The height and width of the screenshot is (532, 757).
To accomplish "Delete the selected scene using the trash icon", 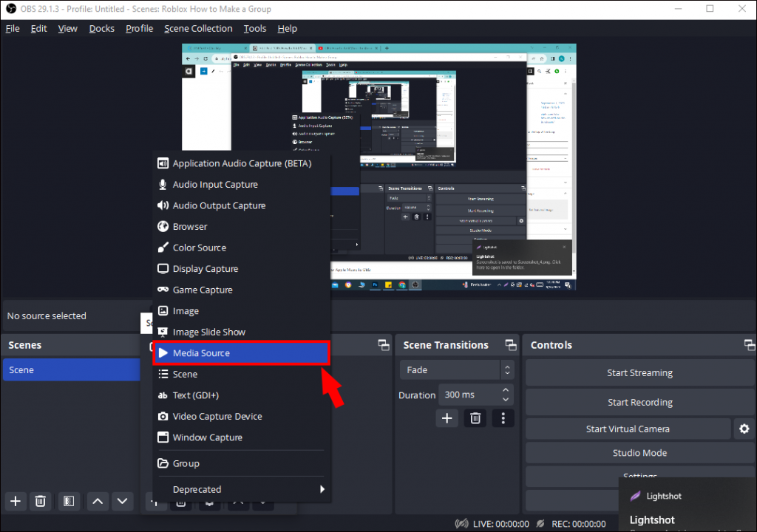I will coord(41,501).
